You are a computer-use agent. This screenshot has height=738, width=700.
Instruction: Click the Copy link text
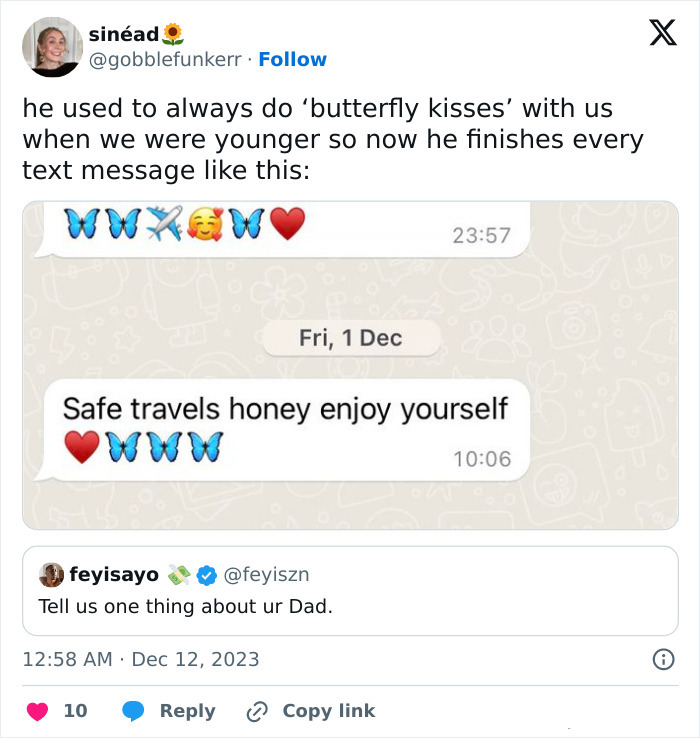(328, 711)
